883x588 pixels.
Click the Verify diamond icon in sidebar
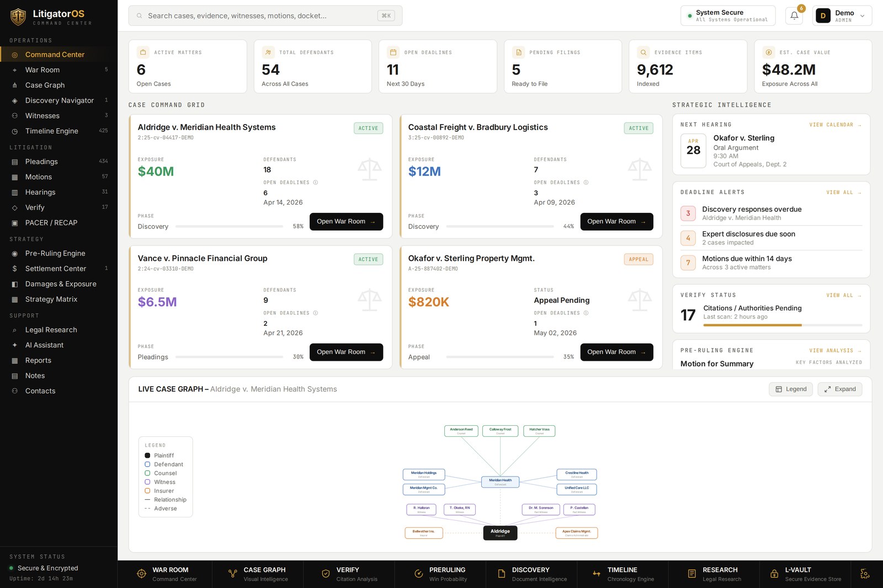[x=15, y=208]
